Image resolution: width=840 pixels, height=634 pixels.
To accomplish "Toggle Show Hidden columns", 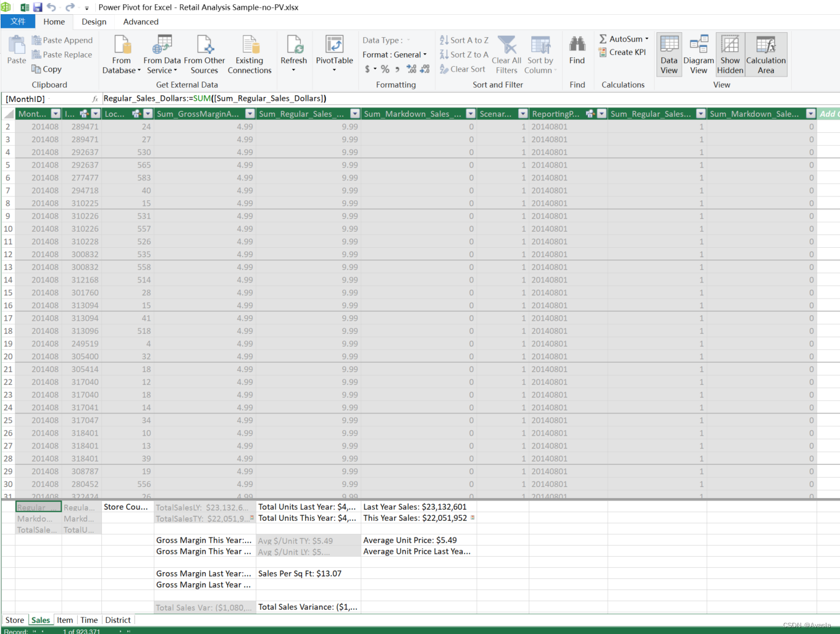I will click(730, 54).
